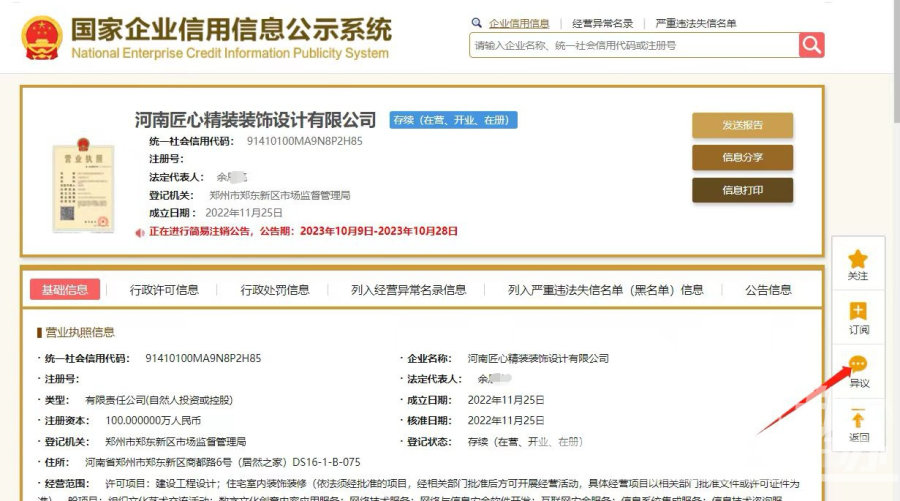The width and height of the screenshot is (900, 501).
Task: Click the national emblem logo
Action: 41,37
